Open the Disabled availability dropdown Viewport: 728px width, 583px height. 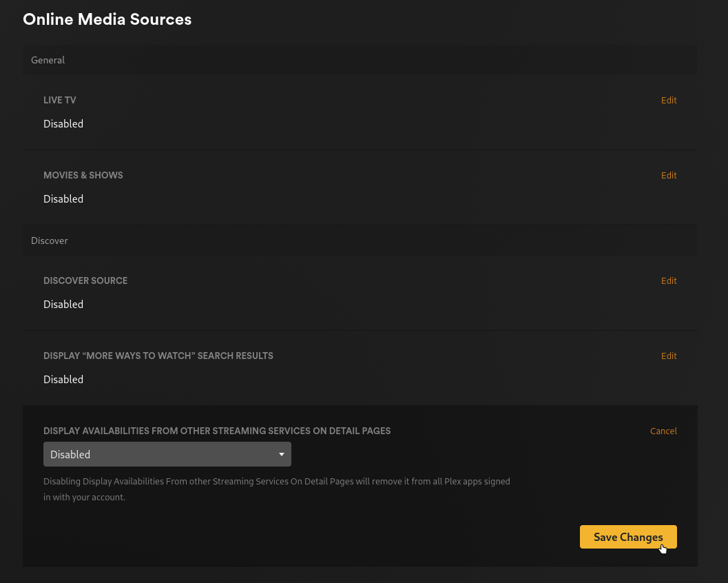click(x=167, y=454)
